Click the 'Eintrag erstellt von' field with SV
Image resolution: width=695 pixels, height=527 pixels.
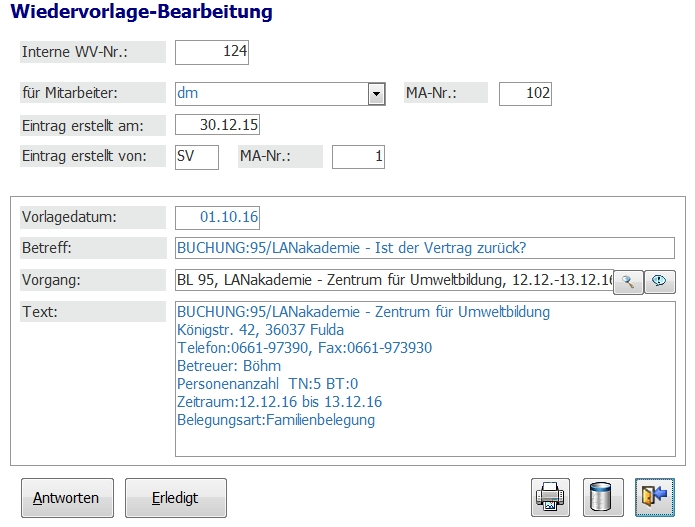(x=196, y=157)
